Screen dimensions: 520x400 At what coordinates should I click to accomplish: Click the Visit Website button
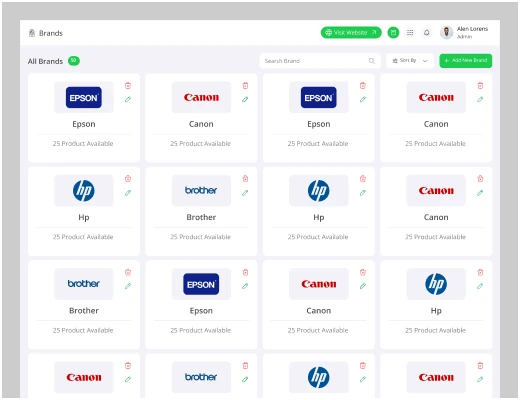(351, 32)
